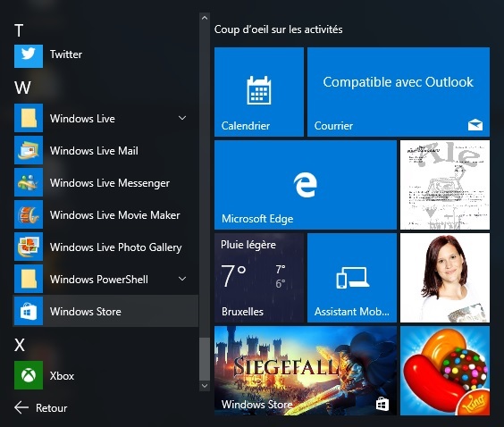504x427 pixels.
Task: Open the Windows Live Mail icon
Action: (29, 150)
